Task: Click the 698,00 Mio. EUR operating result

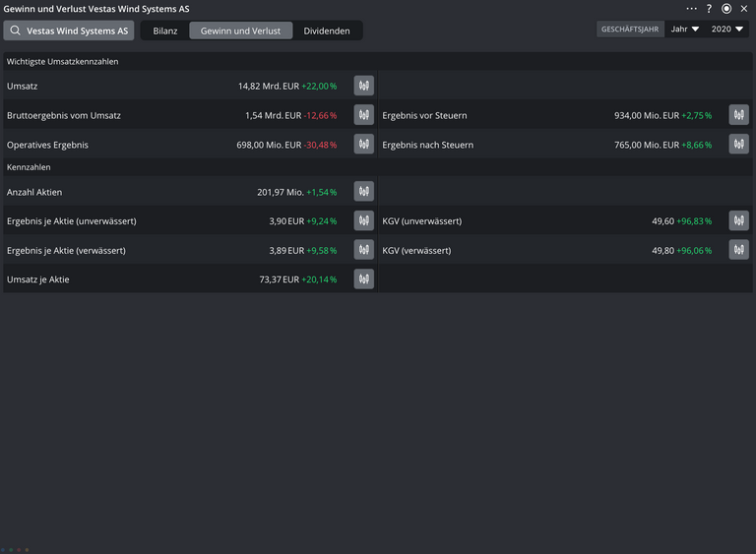Action: (269, 145)
